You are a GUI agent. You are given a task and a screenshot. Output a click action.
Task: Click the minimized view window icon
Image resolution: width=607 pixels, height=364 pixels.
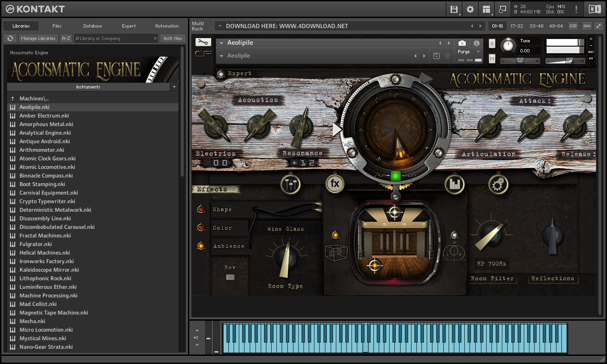[502, 9]
